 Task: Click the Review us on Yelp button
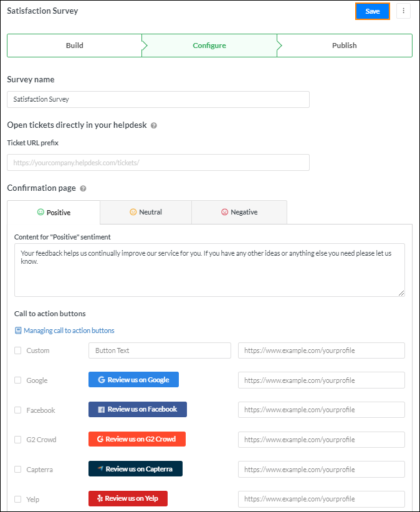(x=128, y=499)
